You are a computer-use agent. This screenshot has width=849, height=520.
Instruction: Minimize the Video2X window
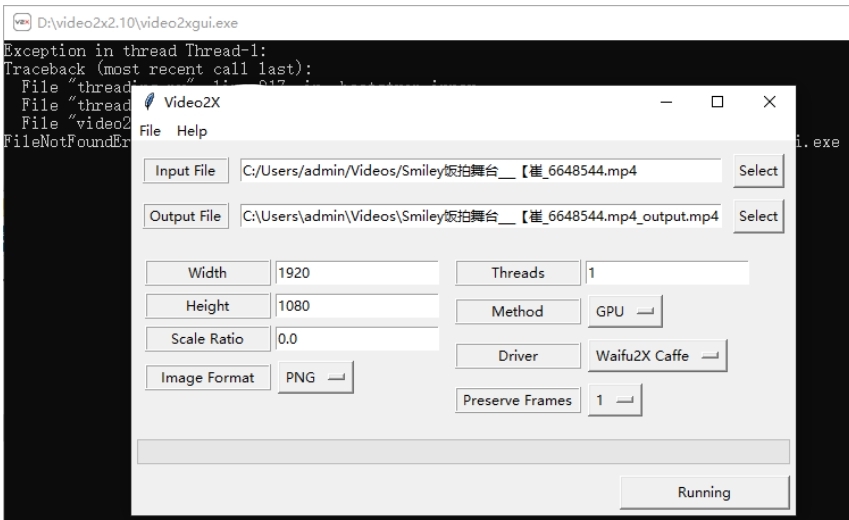pyautogui.click(x=666, y=102)
